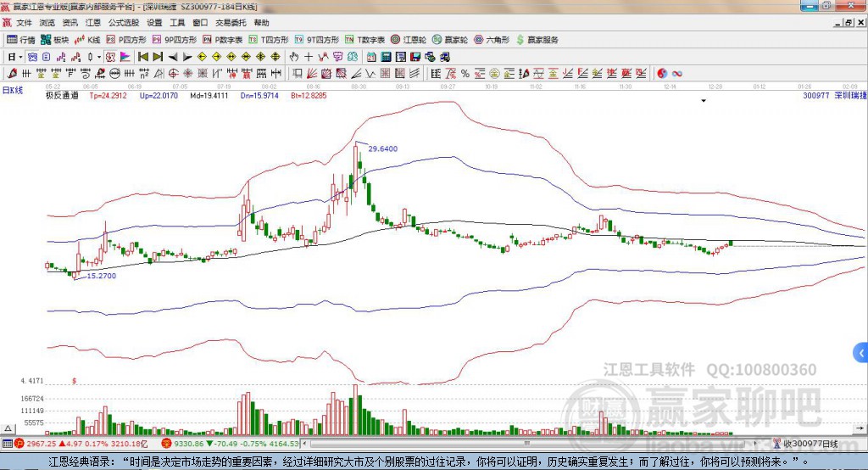The height and width of the screenshot is (470, 868).
Task: Click the last yellow diamond arrow icon
Action: coord(275,57)
